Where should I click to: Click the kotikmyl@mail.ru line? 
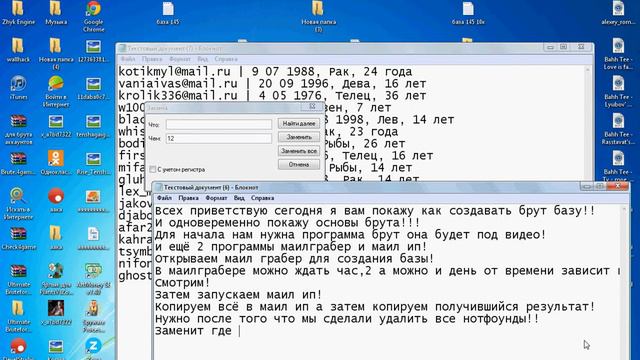pyautogui.click(x=265, y=72)
